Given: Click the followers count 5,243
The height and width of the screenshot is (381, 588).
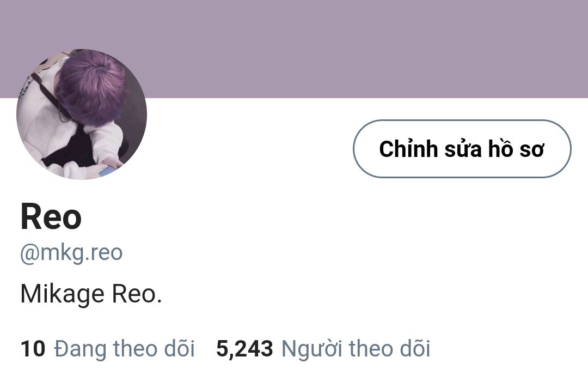Looking at the screenshot, I should (244, 349).
